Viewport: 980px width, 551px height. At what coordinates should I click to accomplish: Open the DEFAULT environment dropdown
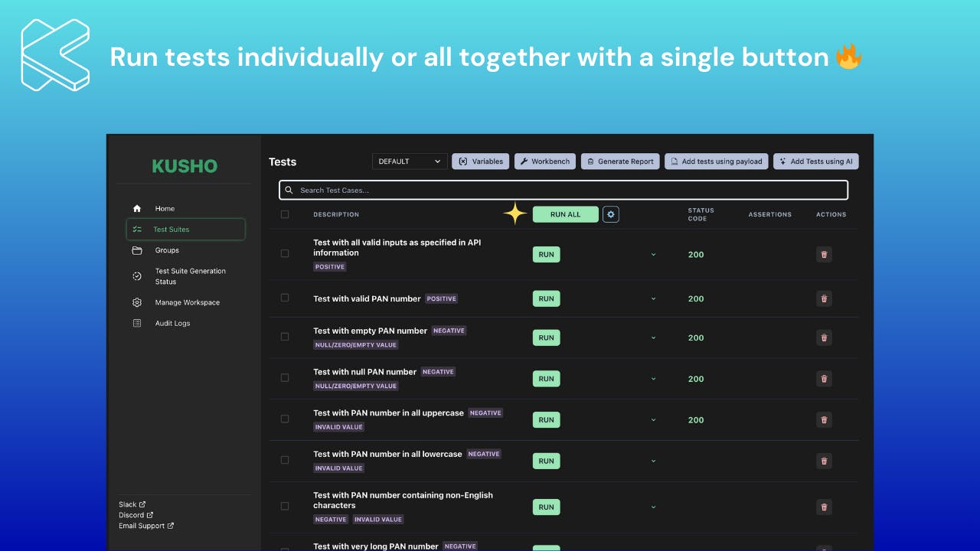410,161
